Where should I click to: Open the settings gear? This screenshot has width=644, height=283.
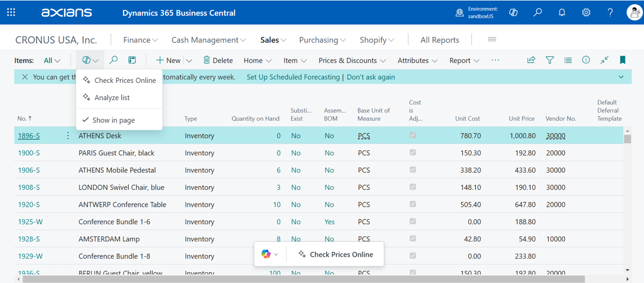tap(586, 12)
